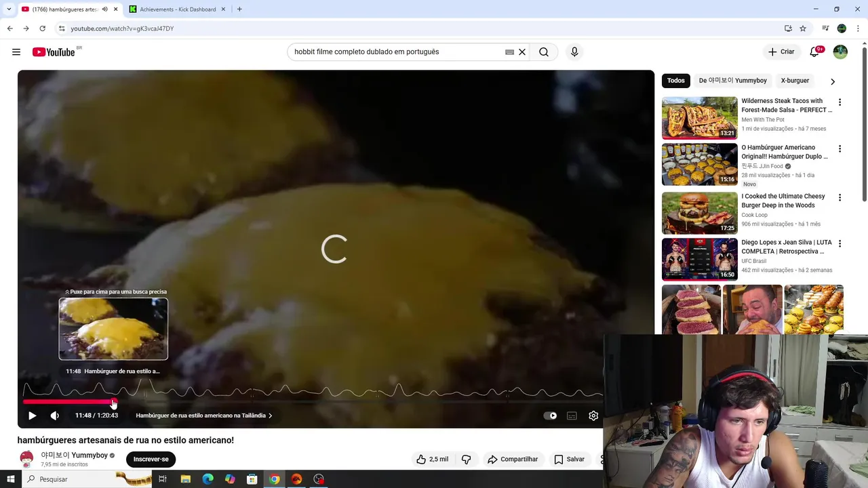Share the video via Compartilhar
Image resolution: width=868 pixels, height=488 pixels.
click(x=513, y=459)
